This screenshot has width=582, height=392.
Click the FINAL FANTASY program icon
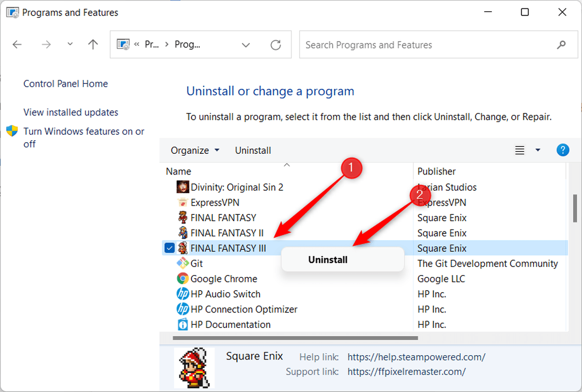click(183, 217)
